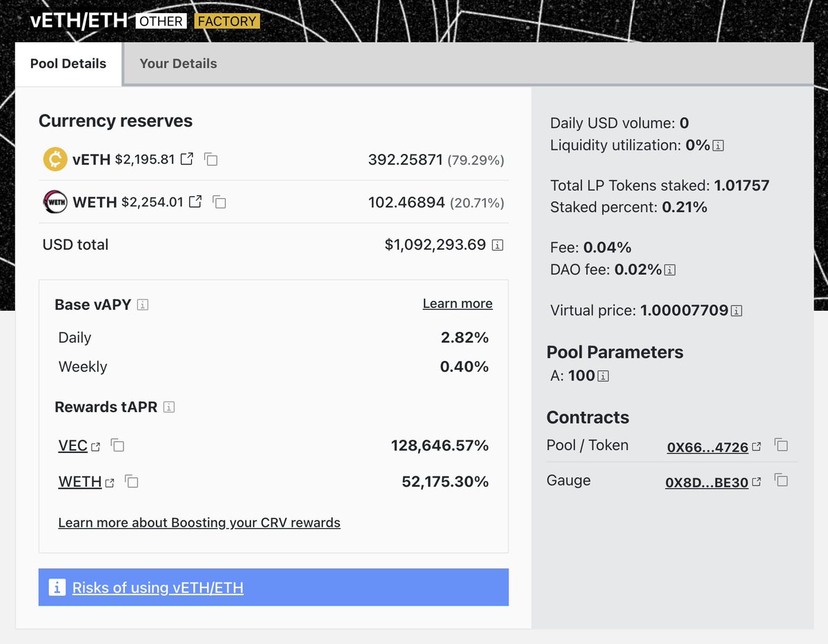Open Pool / Token 0X66...4726 address link
Viewport: 828px width, 644px height.
(708, 447)
